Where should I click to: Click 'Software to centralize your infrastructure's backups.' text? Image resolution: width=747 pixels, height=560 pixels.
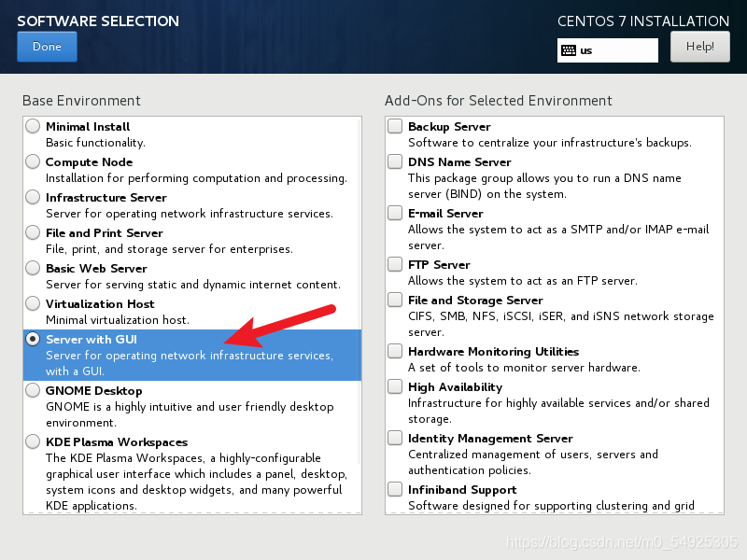550,143
